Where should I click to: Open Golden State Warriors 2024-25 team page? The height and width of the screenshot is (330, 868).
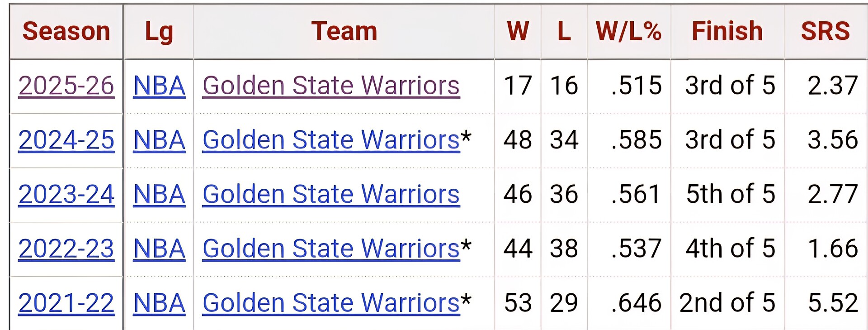331,140
